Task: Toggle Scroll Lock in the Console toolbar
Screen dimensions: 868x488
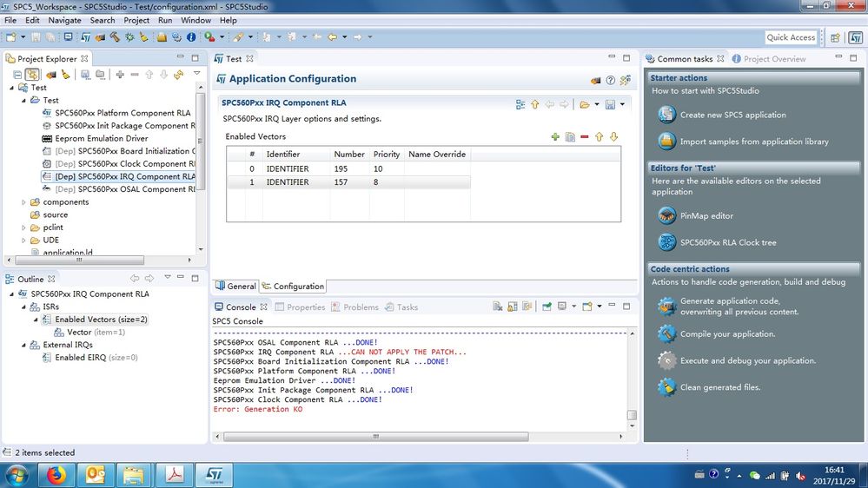Action: pyautogui.click(x=513, y=306)
